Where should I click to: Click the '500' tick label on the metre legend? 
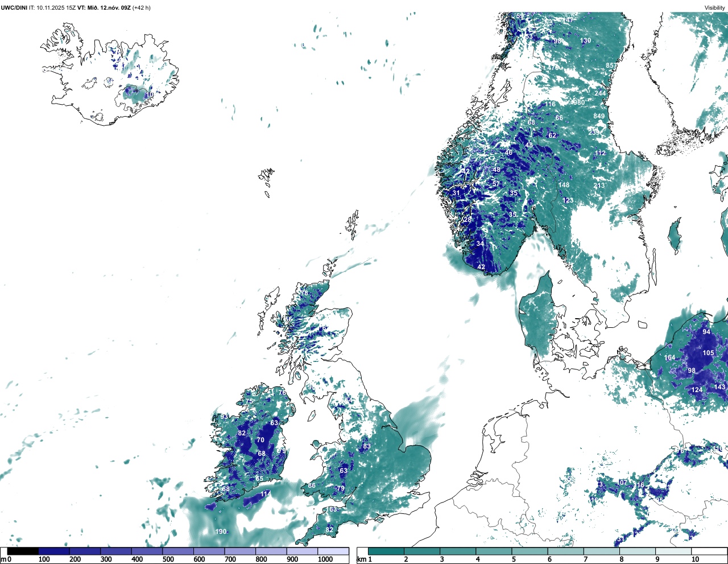click(168, 559)
